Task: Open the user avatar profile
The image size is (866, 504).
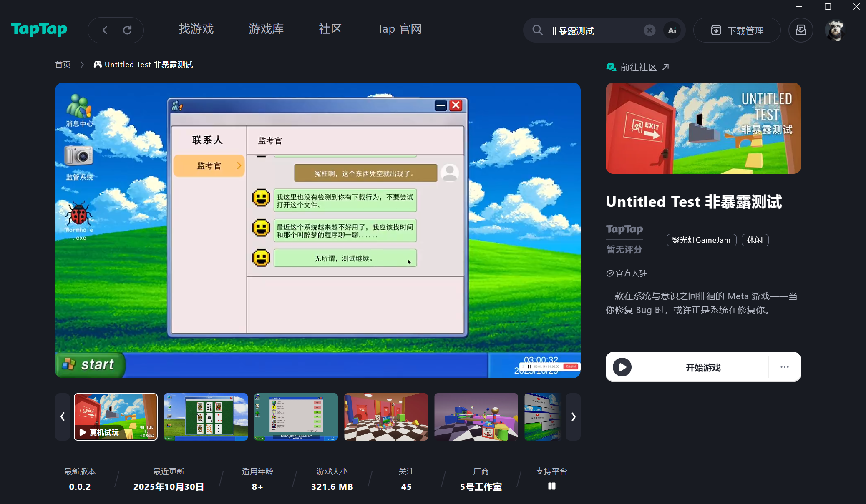Action: coord(835,30)
